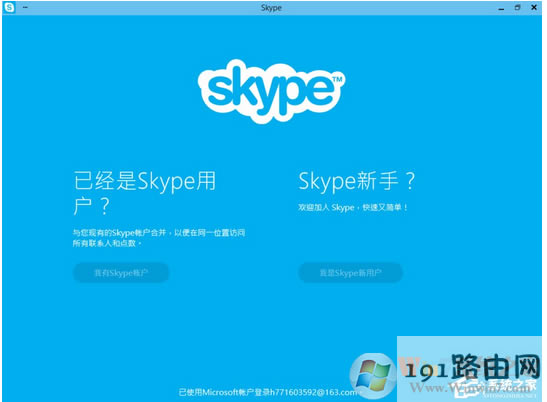Click the large Skype cloud logo
Screen dimensions: 547x402
coord(271,91)
